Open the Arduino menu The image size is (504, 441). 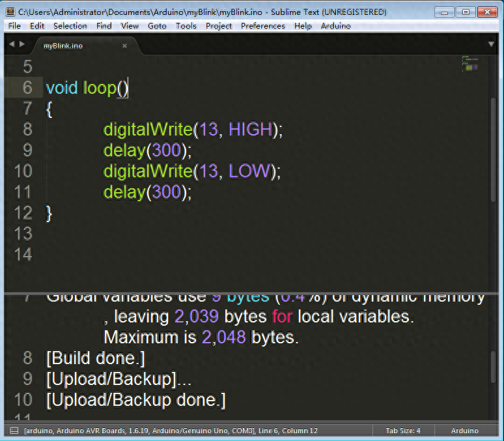click(x=335, y=26)
